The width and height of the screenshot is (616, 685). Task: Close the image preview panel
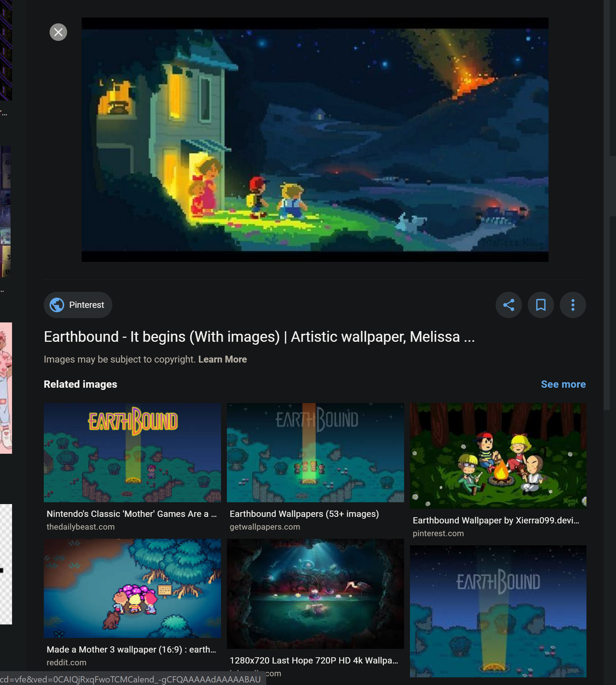tap(58, 32)
